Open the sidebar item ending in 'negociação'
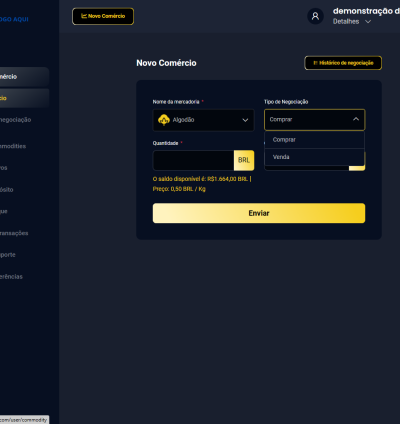 pyautogui.click(x=16, y=120)
